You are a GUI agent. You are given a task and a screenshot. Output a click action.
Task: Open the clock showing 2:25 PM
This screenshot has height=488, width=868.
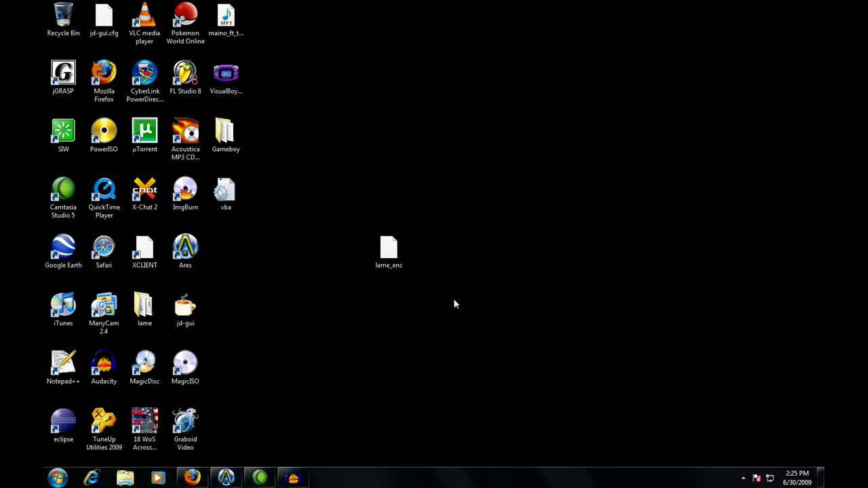pyautogui.click(x=797, y=478)
